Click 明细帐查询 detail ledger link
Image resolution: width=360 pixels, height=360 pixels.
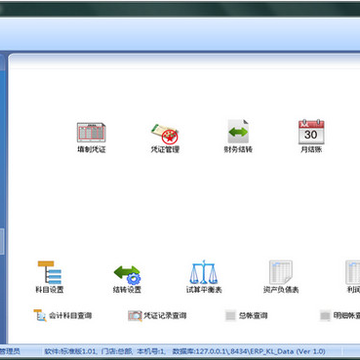(340, 316)
